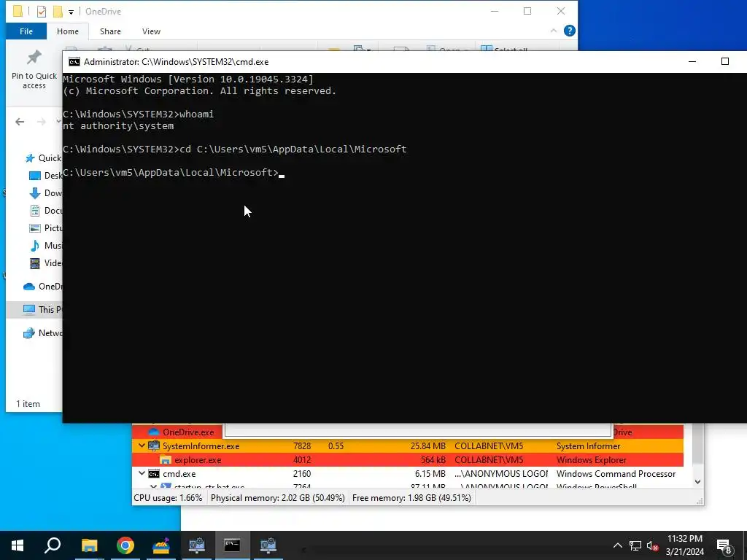Minimize the cmd.exe window
This screenshot has width=747, height=560.
pyautogui.click(x=692, y=61)
